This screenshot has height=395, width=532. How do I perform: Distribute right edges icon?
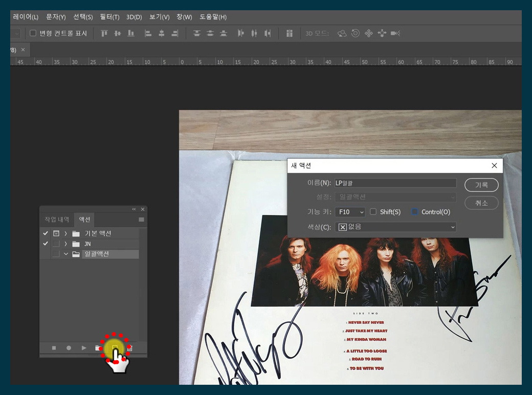(268, 33)
